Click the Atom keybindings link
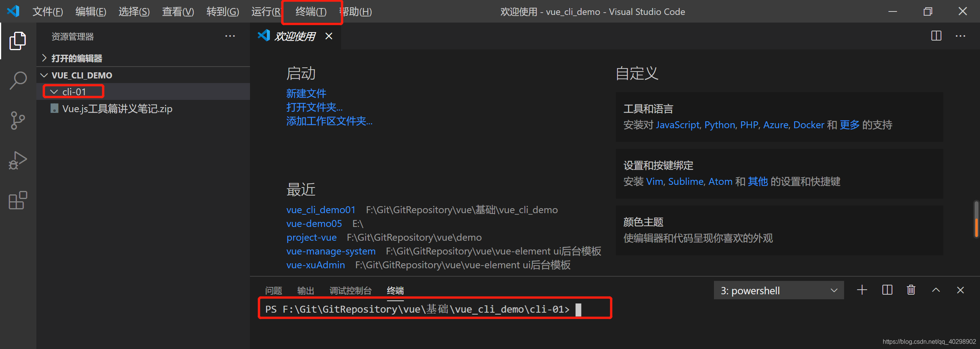980x349 pixels. click(720, 182)
